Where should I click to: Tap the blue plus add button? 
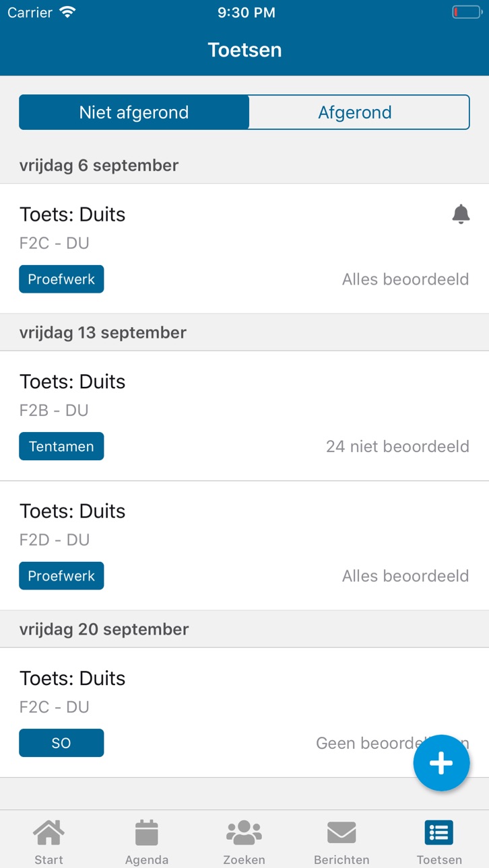click(x=441, y=763)
